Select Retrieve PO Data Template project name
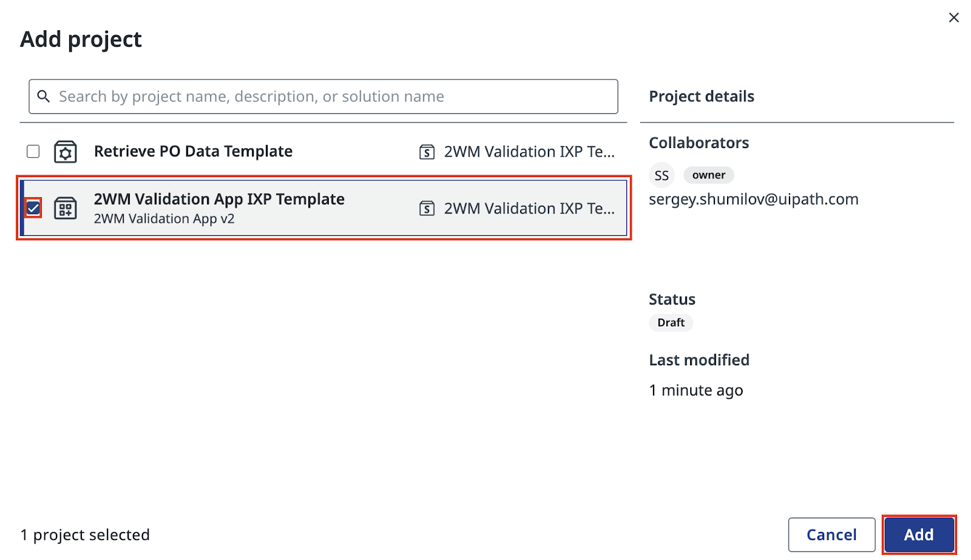971x560 pixels. pos(193,151)
